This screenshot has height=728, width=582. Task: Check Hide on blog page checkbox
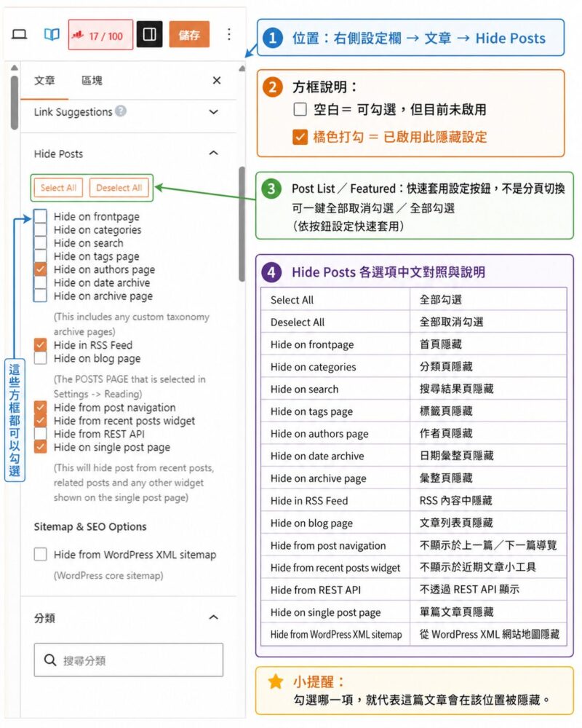pyautogui.click(x=41, y=358)
